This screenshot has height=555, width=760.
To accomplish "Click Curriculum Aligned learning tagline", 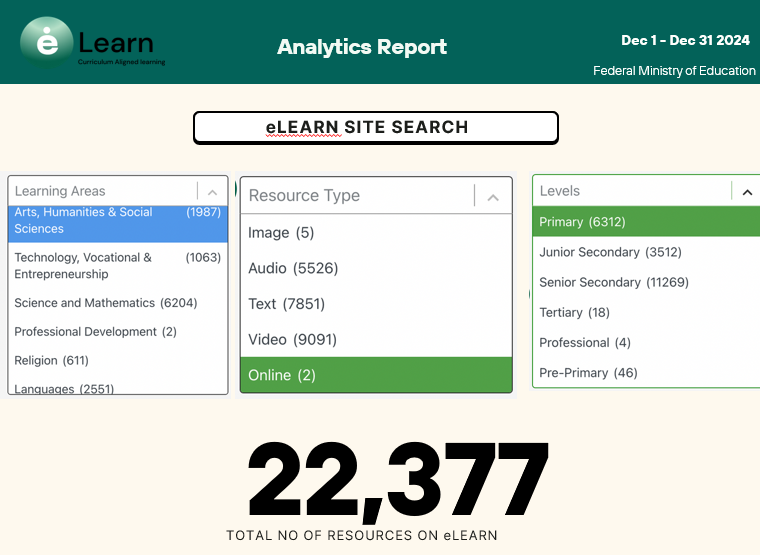I will click(x=122, y=62).
